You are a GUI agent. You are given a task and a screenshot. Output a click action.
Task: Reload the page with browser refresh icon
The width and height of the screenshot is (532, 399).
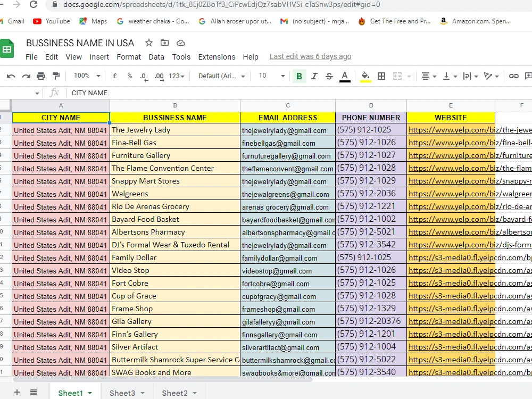[33, 4]
